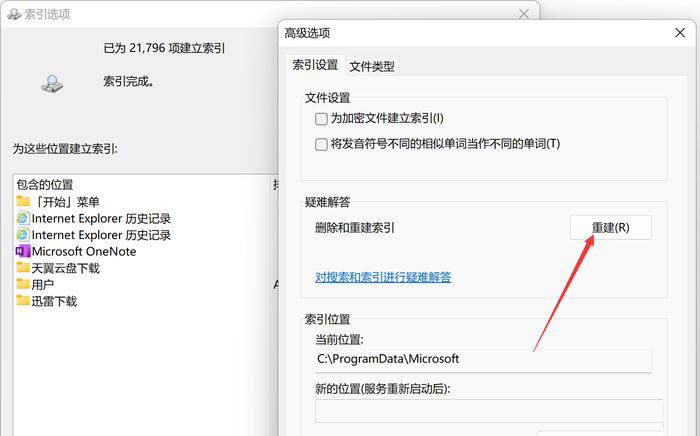The height and width of the screenshot is (436, 700).
Task: Click first Internet Explorer 历史记录 icon
Action: point(23,218)
